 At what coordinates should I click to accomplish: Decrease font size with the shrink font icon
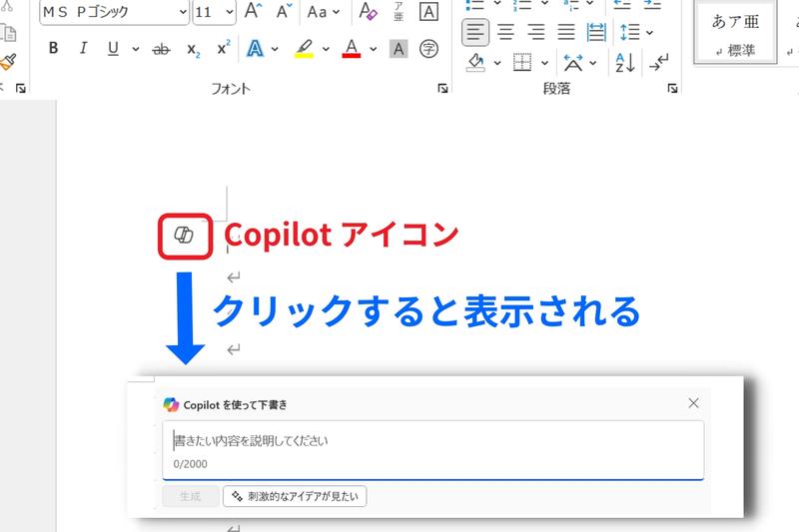click(284, 11)
